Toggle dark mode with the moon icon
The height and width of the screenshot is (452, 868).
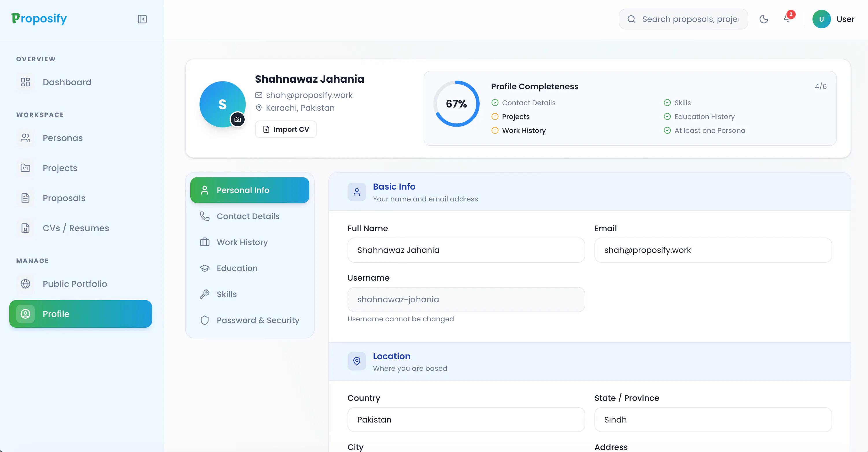pos(764,19)
